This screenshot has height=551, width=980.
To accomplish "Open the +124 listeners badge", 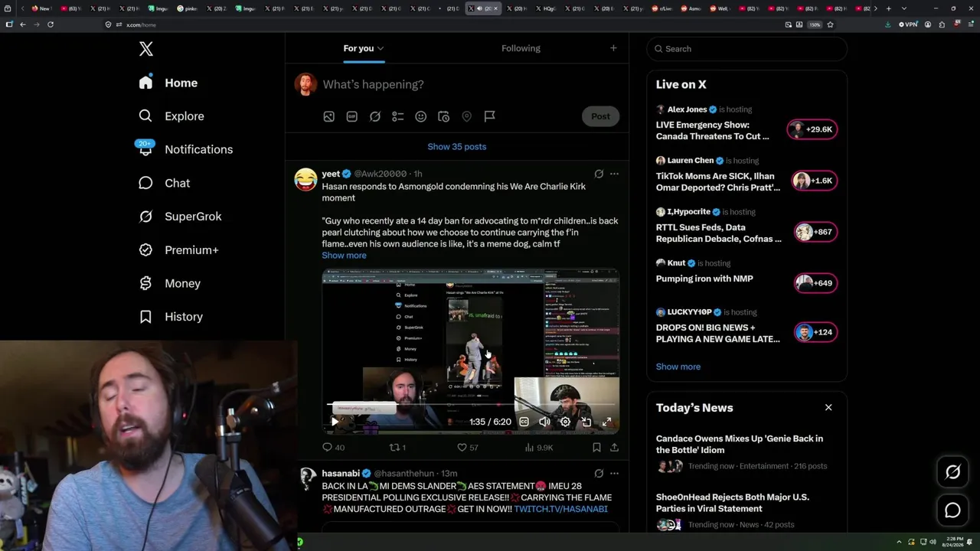I will (815, 332).
